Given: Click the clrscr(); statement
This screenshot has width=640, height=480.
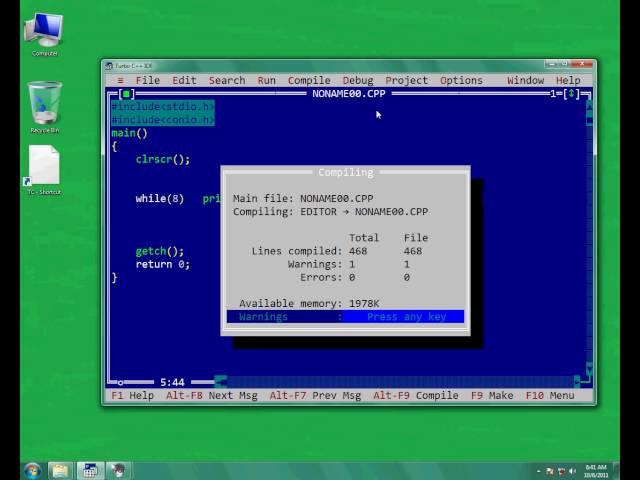Looking at the screenshot, I should [x=163, y=159].
